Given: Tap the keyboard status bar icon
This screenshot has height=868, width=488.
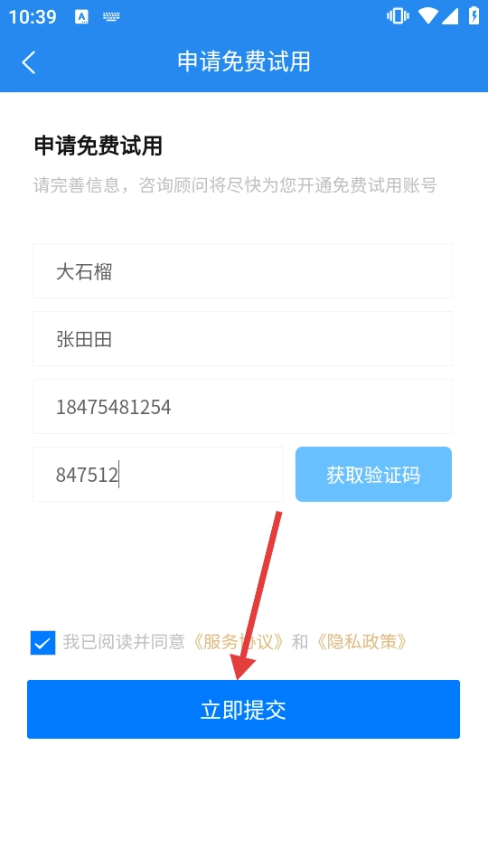Looking at the screenshot, I should pos(111,16).
